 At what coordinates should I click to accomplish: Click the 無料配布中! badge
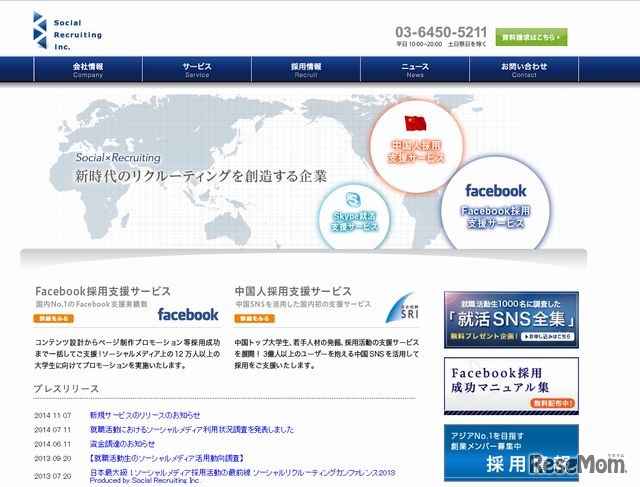[552, 403]
